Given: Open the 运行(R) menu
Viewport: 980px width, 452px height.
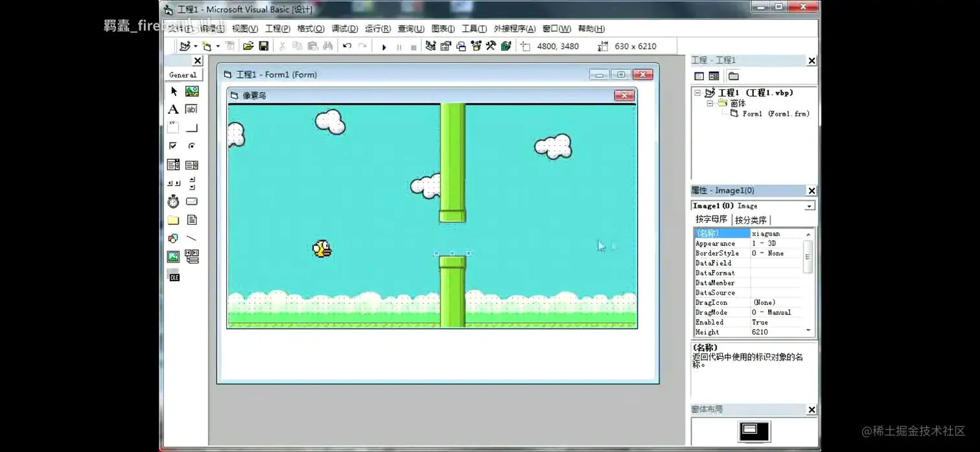Looking at the screenshot, I should (378, 28).
